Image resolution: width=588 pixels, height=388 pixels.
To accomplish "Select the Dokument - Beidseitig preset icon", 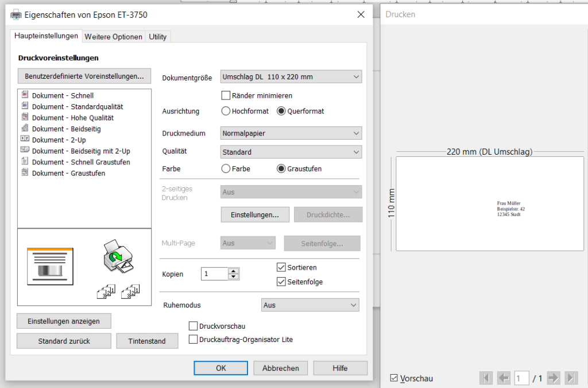I will [25, 128].
